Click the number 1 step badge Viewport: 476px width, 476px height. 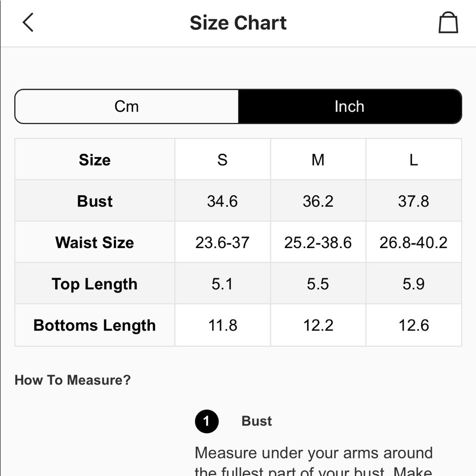(x=207, y=421)
